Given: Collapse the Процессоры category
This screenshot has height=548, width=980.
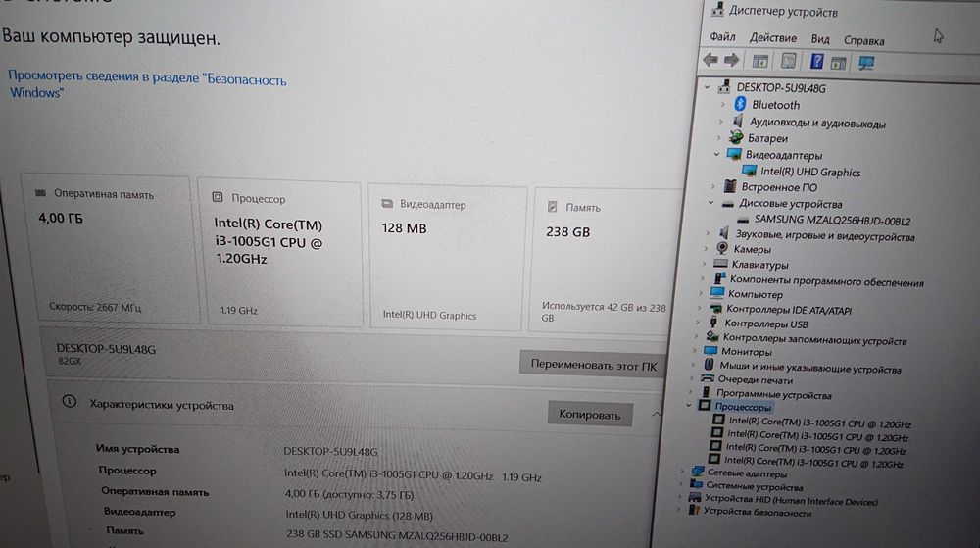Looking at the screenshot, I should pyautogui.click(x=689, y=406).
